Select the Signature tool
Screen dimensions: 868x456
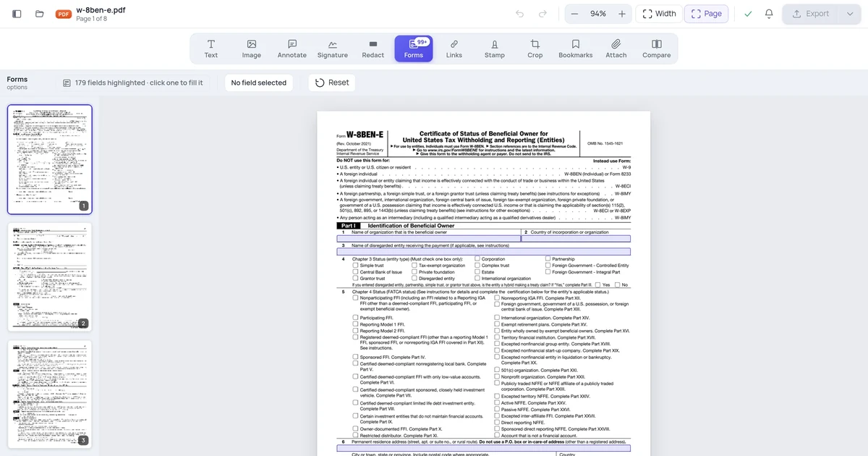point(333,48)
